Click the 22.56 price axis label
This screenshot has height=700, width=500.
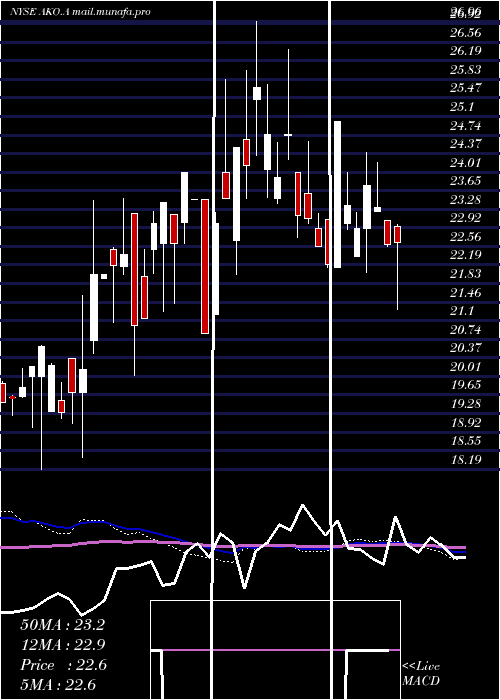[466, 237]
